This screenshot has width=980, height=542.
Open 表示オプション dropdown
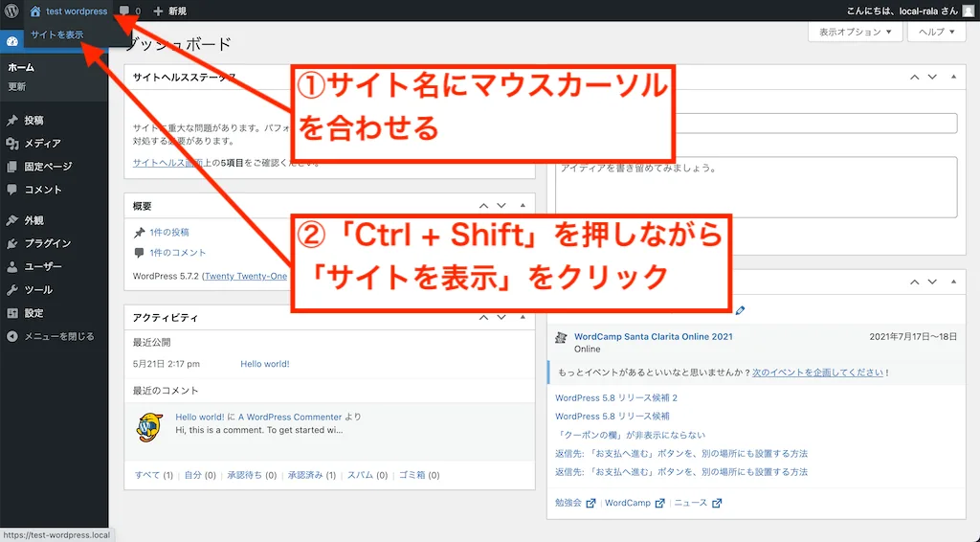tap(855, 32)
